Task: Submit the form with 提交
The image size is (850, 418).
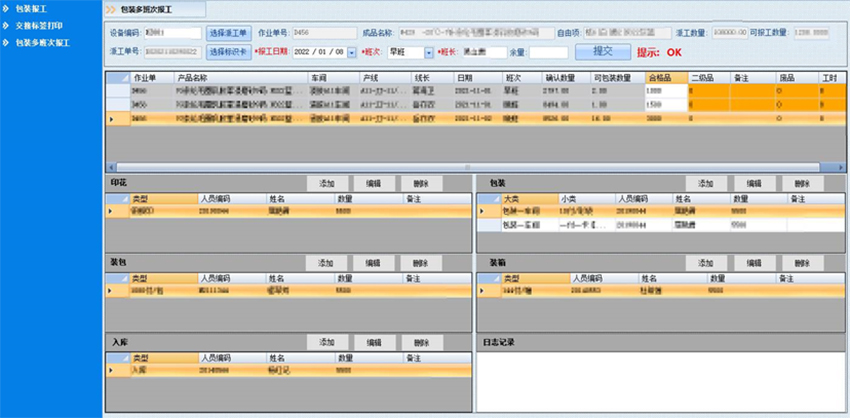Action: [x=603, y=52]
